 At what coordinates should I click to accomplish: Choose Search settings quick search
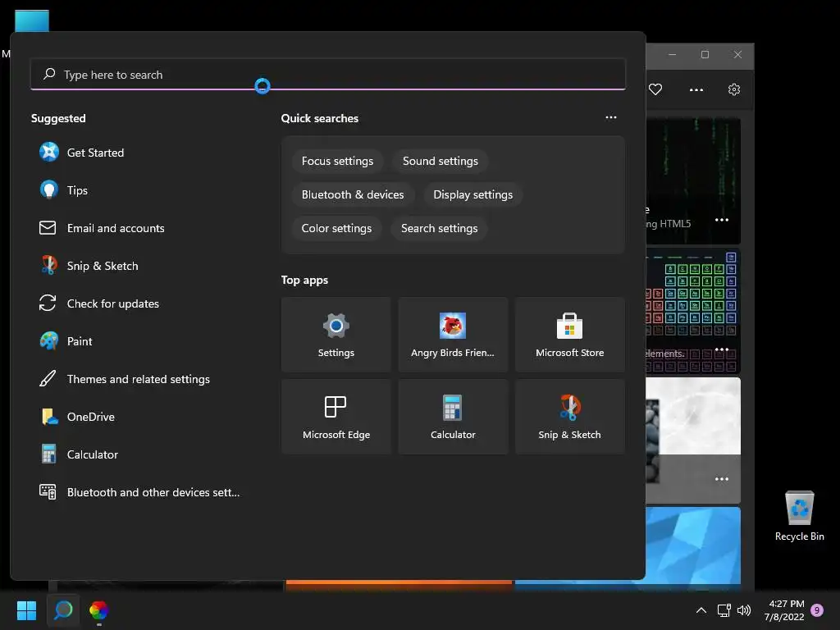440,228
